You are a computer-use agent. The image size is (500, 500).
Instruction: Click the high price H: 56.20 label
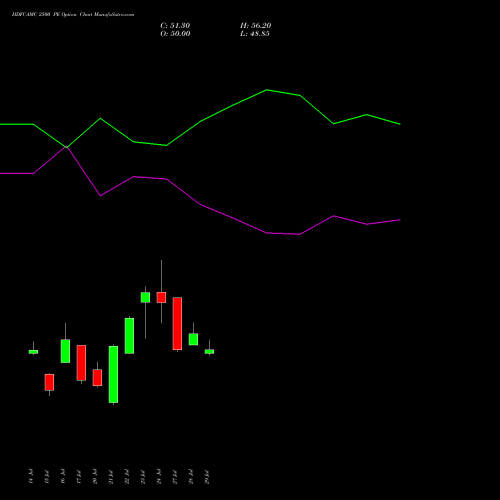pos(255,26)
